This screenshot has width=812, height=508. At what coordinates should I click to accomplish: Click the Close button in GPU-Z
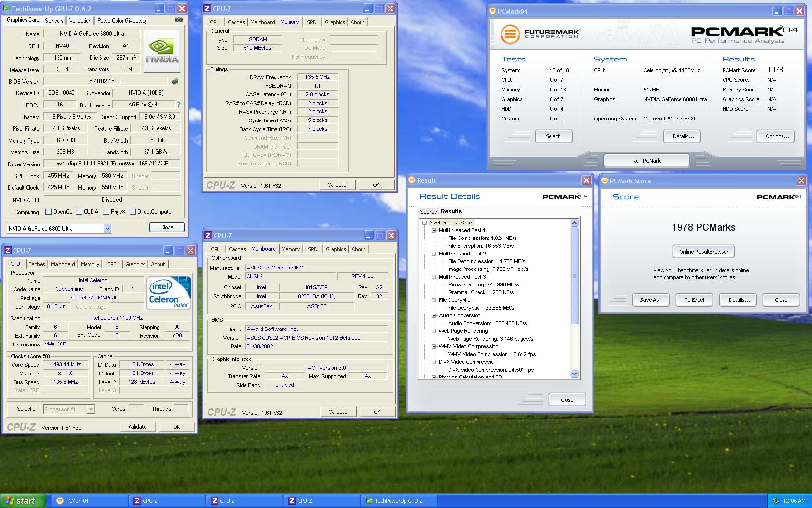click(167, 227)
